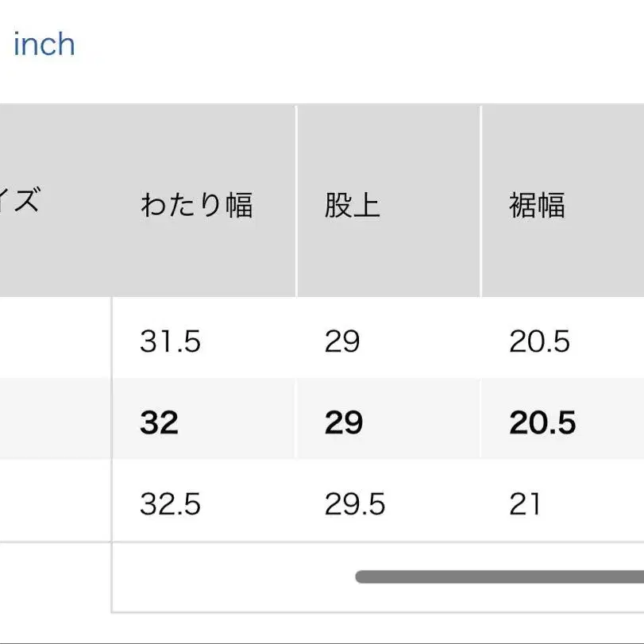Screen dimensions: 644x644
Task: Click the partially visible サイズ column header
Action: tap(24, 200)
